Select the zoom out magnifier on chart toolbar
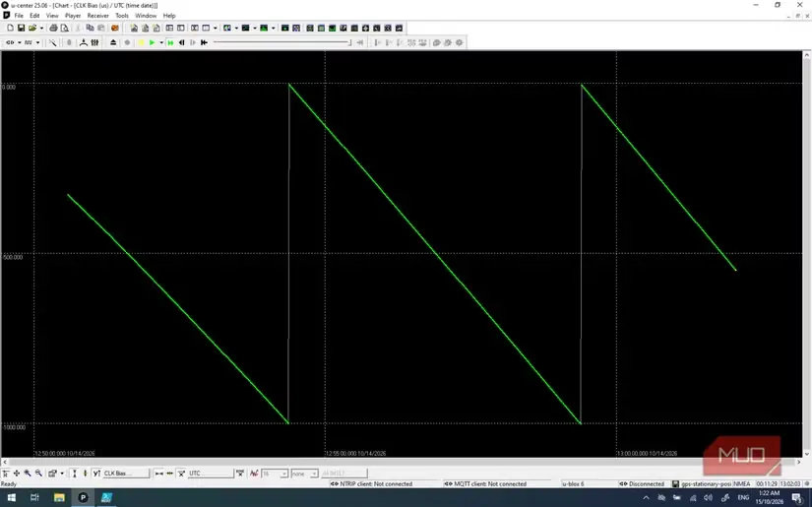This screenshot has height=507, width=812. (38, 474)
